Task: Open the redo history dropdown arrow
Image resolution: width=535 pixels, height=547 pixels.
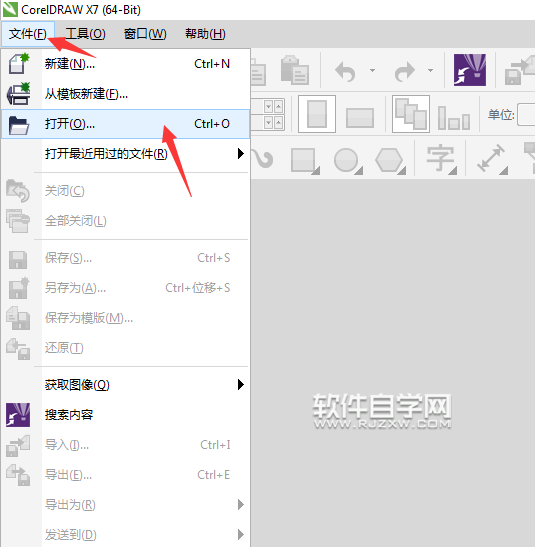Action: [431, 70]
